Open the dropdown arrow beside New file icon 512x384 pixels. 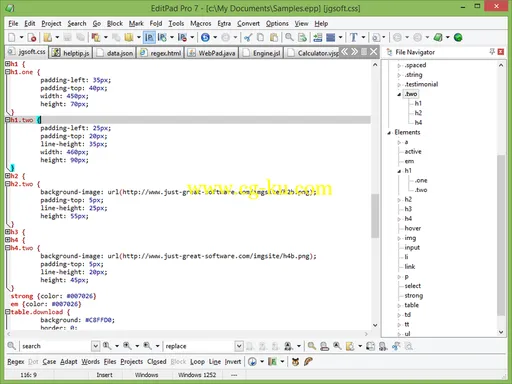coord(21,37)
